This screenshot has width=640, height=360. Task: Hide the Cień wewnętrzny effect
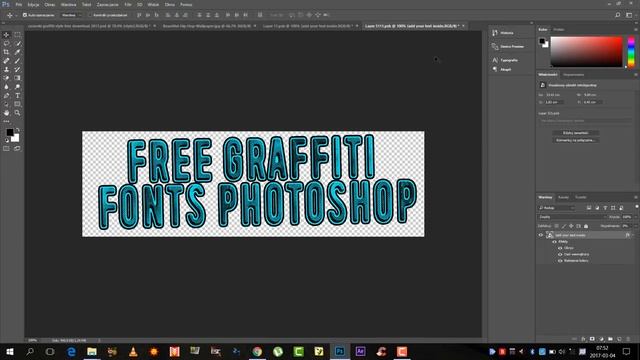pyautogui.click(x=560, y=254)
